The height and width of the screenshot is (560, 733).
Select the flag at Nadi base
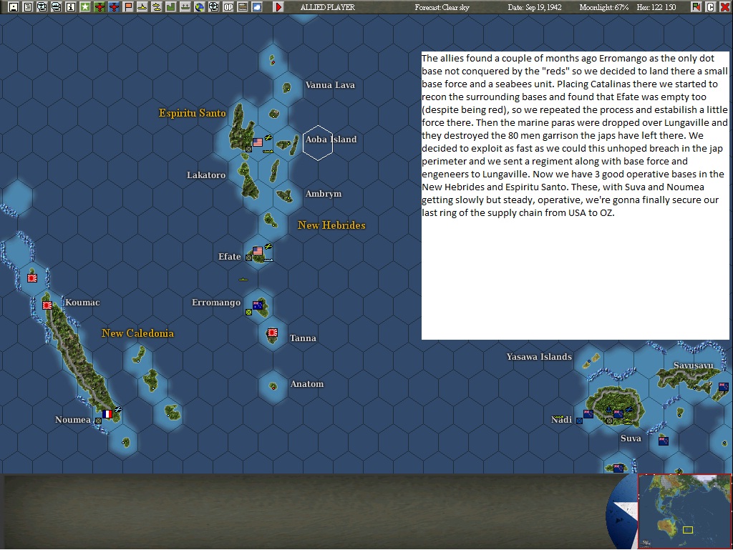tap(588, 414)
